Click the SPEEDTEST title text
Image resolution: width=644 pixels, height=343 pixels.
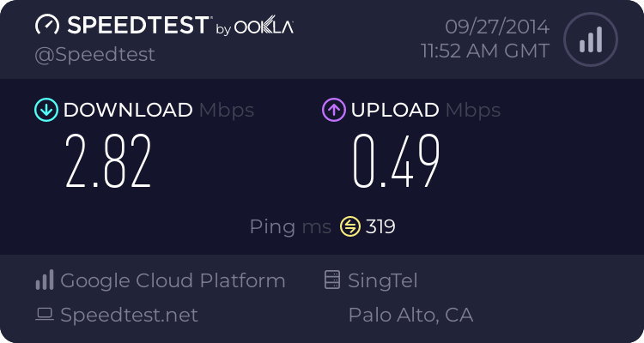tap(137, 26)
